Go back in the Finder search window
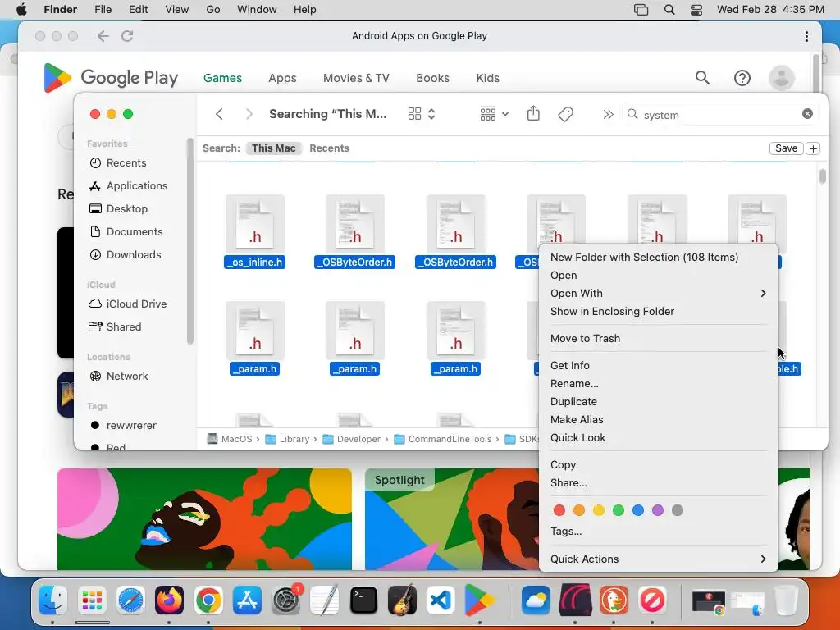Image resolution: width=840 pixels, height=630 pixels. (219, 114)
